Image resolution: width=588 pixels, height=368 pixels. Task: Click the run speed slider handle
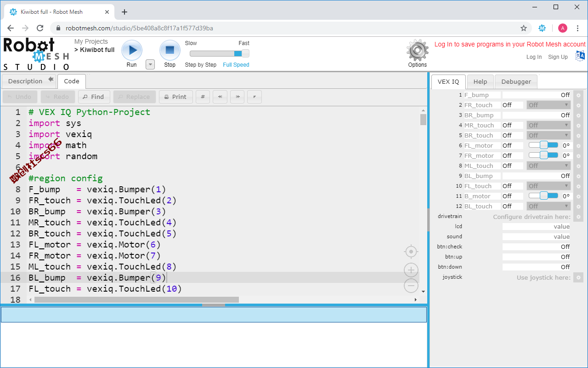point(245,53)
